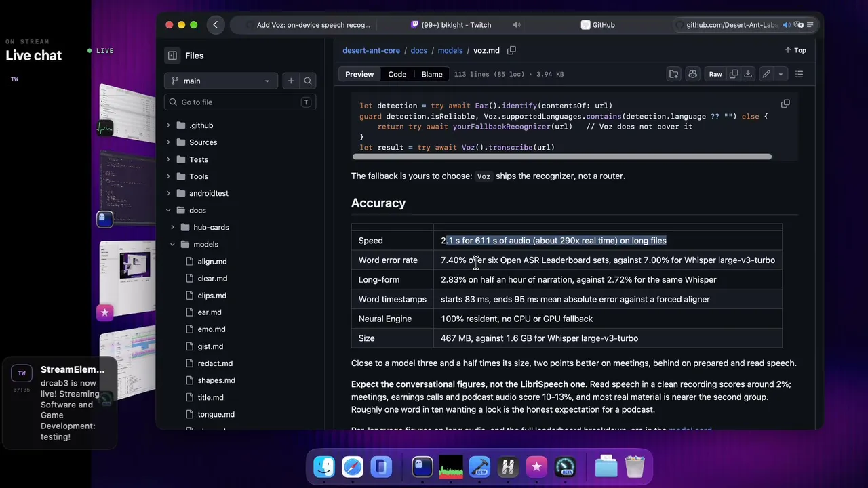Viewport: 868px width, 488px height.
Task: Open the document outline list icon
Action: click(x=800, y=74)
